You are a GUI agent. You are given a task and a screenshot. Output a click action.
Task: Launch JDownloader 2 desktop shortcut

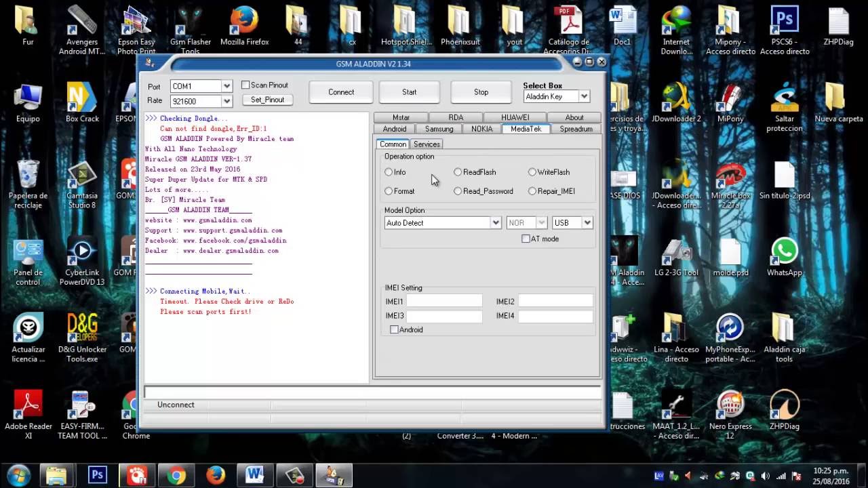click(x=676, y=103)
